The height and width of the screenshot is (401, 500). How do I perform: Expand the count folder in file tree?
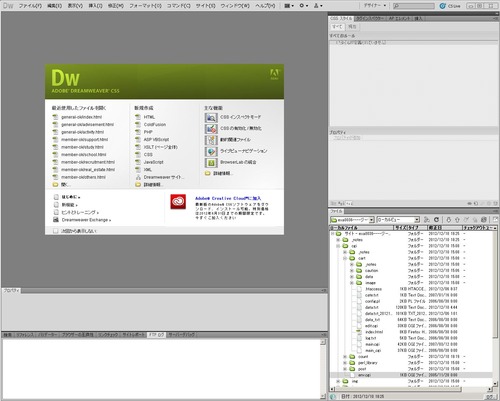tap(345, 357)
